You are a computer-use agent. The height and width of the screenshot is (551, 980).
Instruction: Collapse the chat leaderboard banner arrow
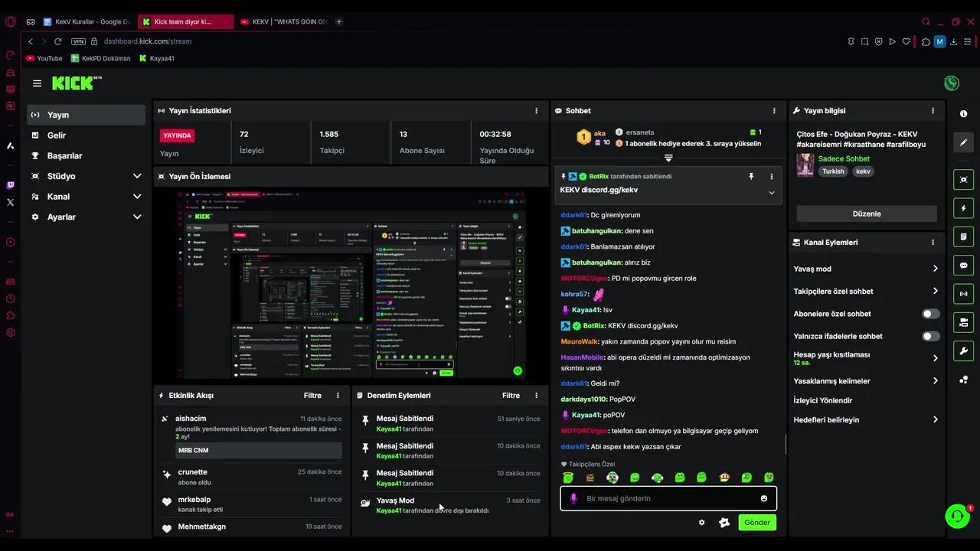pos(668,158)
